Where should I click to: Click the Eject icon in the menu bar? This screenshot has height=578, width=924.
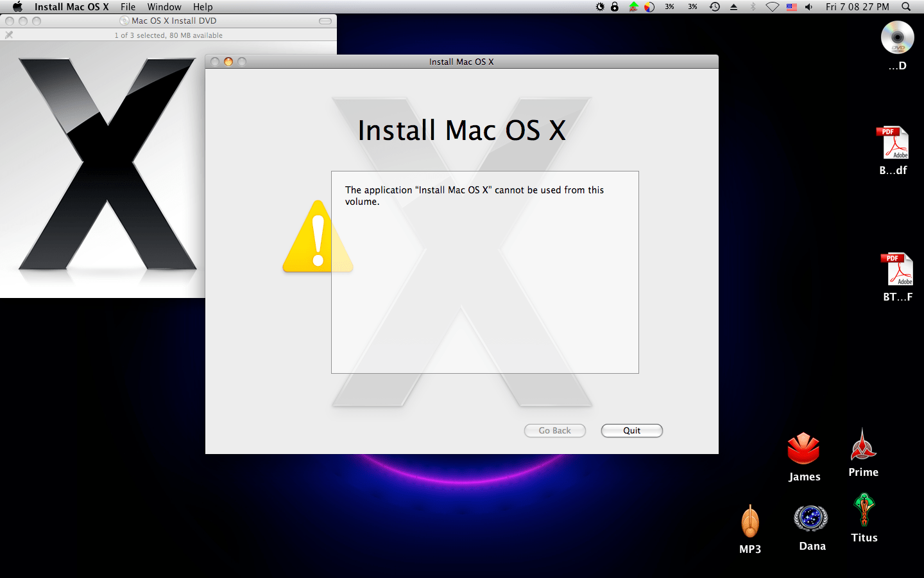pos(733,7)
